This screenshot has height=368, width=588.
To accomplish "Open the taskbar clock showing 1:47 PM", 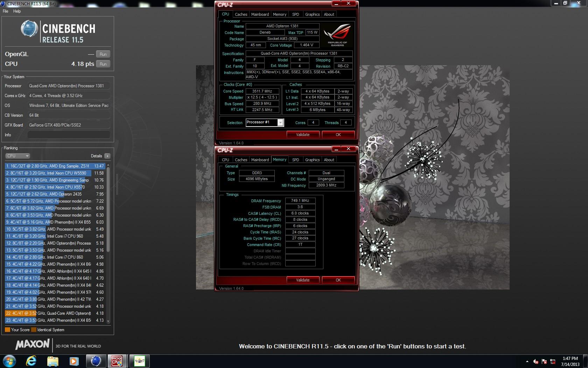I will (x=570, y=361).
